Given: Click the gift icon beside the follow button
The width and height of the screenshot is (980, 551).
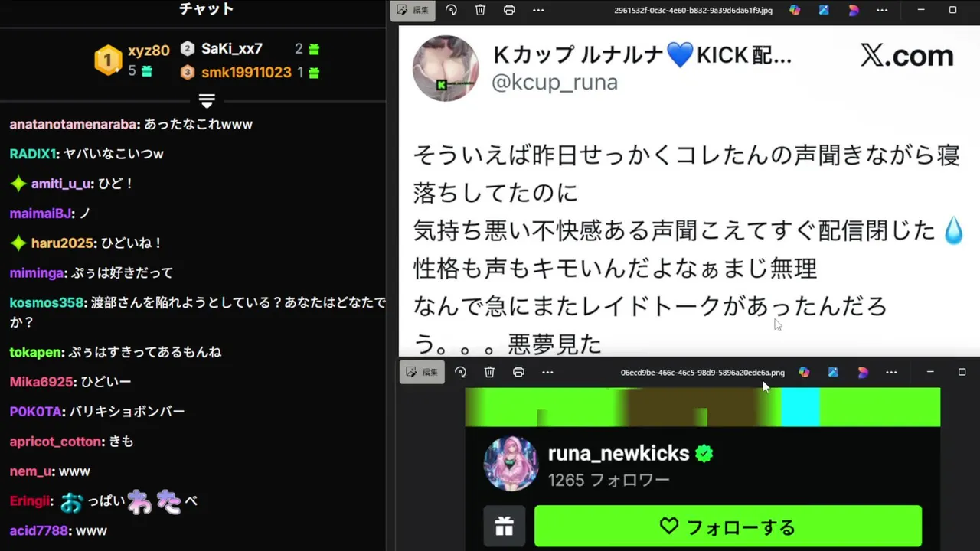Looking at the screenshot, I should click(x=504, y=527).
